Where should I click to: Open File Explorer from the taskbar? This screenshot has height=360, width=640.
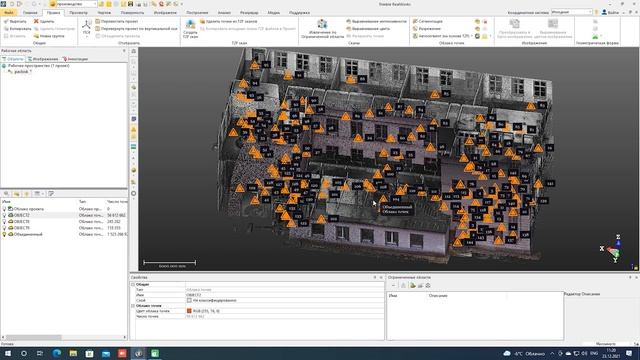(x=73, y=353)
